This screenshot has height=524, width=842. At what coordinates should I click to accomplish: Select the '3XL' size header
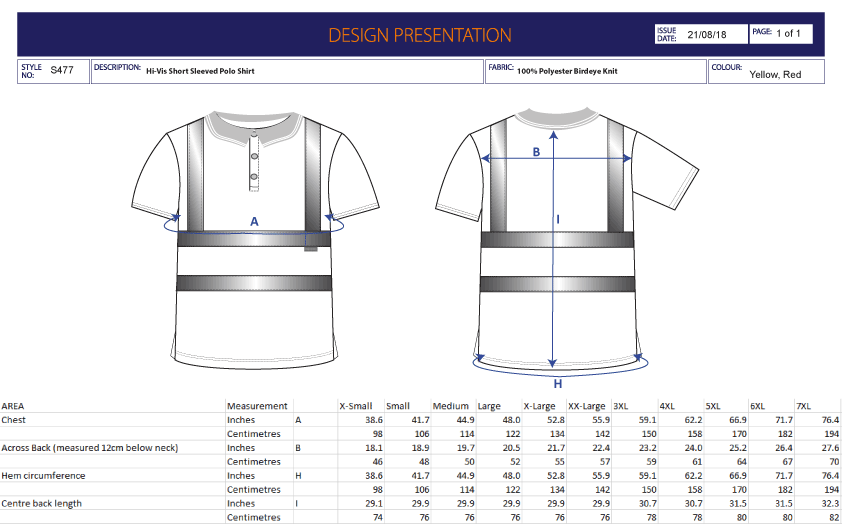coord(620,406)
